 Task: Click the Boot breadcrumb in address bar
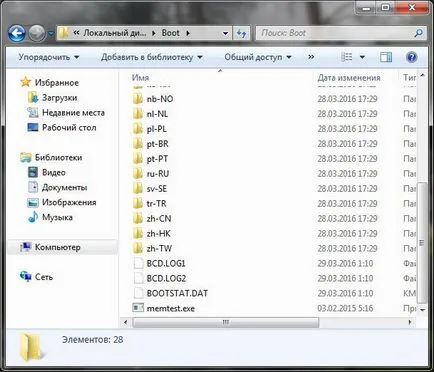click(x=170, y=33)
